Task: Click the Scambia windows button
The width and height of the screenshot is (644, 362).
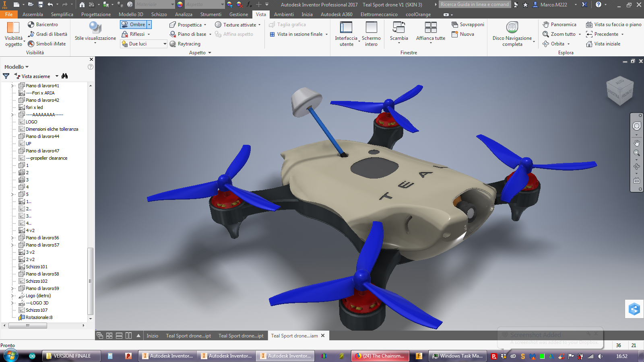Action: 399,32
